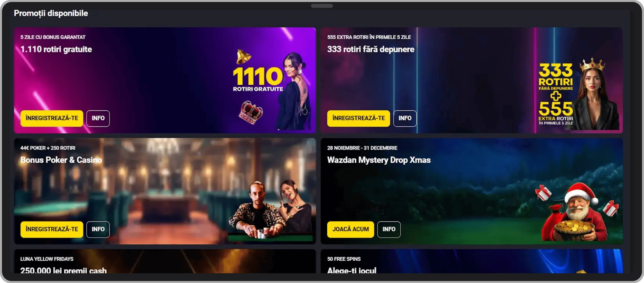Click ÎNREGISTREAZĂ-TE on Bonus Poker & Casino card
Screen dimensions: 644x283
pyautogui.click(x=52, y=229)
